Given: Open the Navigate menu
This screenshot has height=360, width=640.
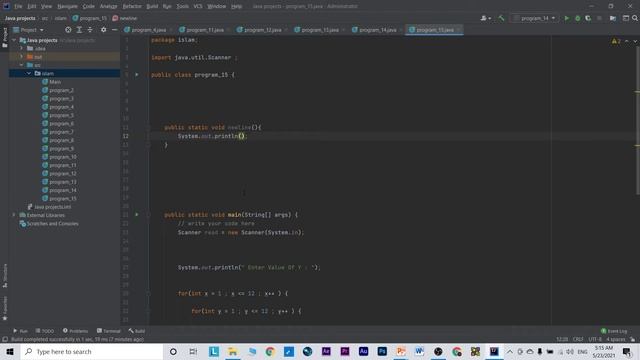Looking at the screenshot, I should [67, 6].
